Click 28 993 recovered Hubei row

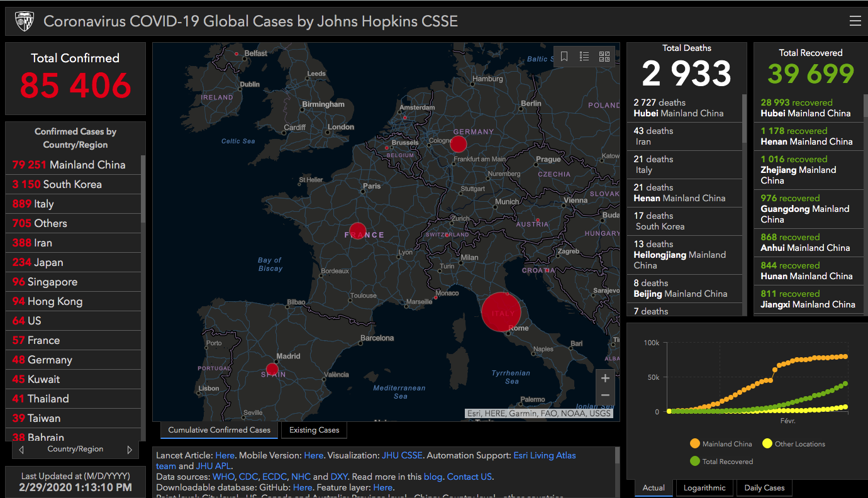click(x=808, y=108)
